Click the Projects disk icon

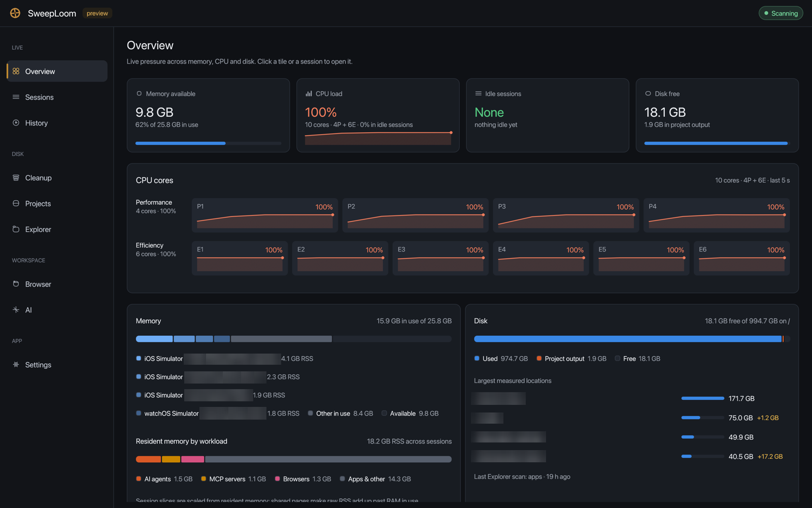click(x=16, y=203)
